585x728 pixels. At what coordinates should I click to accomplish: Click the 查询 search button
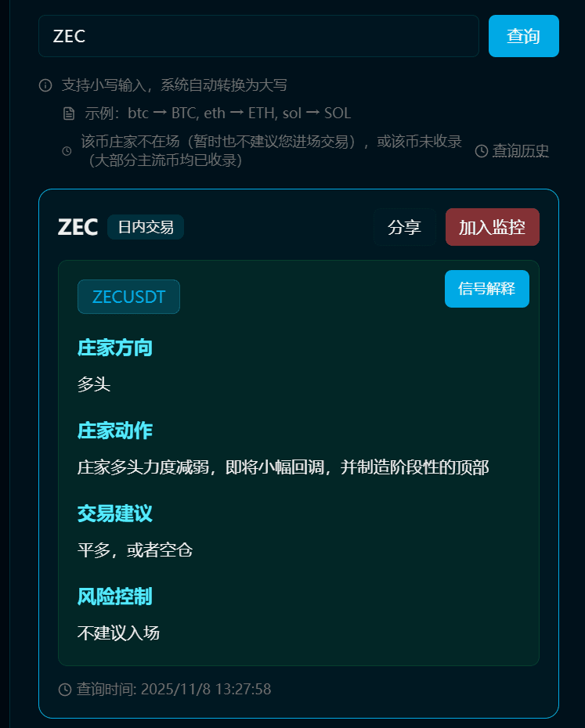524,36
